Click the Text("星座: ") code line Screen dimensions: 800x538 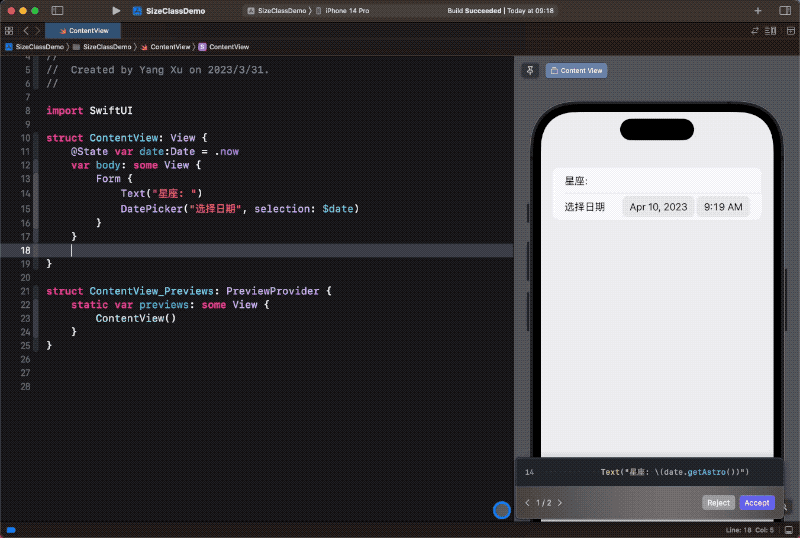161,193
